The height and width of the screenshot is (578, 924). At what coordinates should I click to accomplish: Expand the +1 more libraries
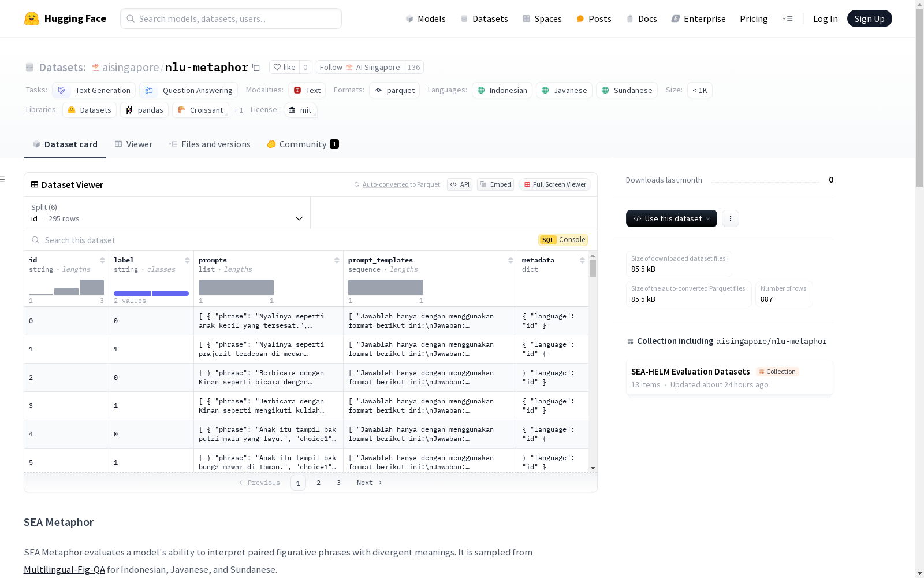(239, 110)
